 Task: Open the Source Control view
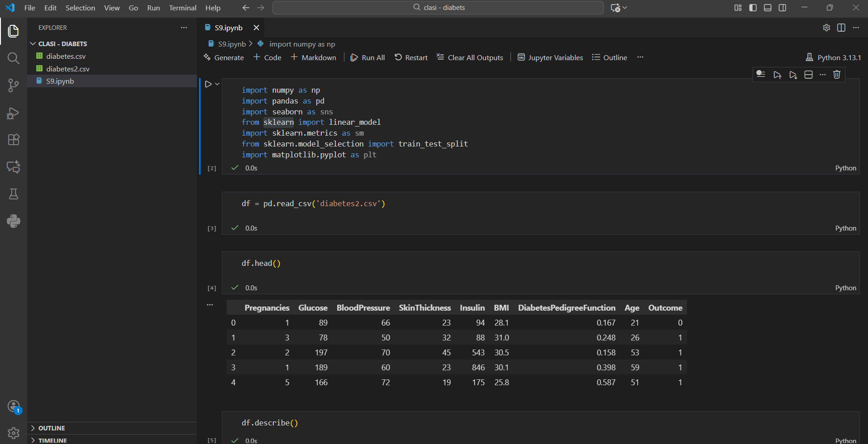coord(14,85)
